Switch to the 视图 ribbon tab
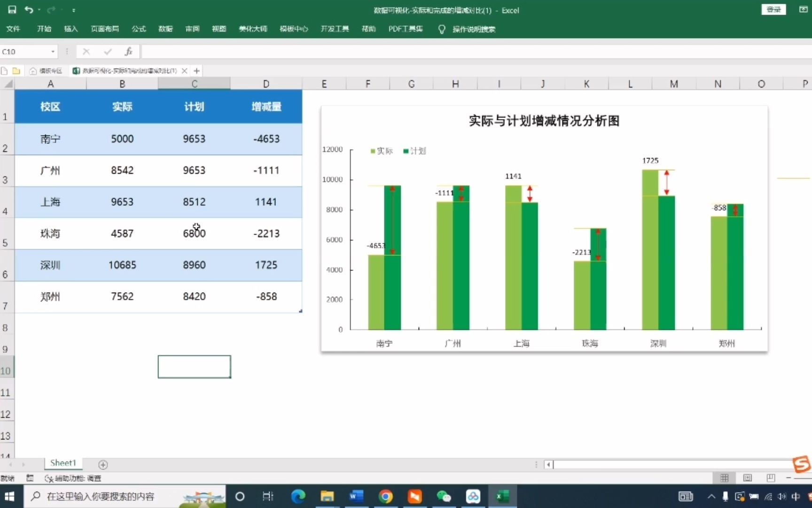This screenshot has width=812, height=508. [x=219, y=29]
